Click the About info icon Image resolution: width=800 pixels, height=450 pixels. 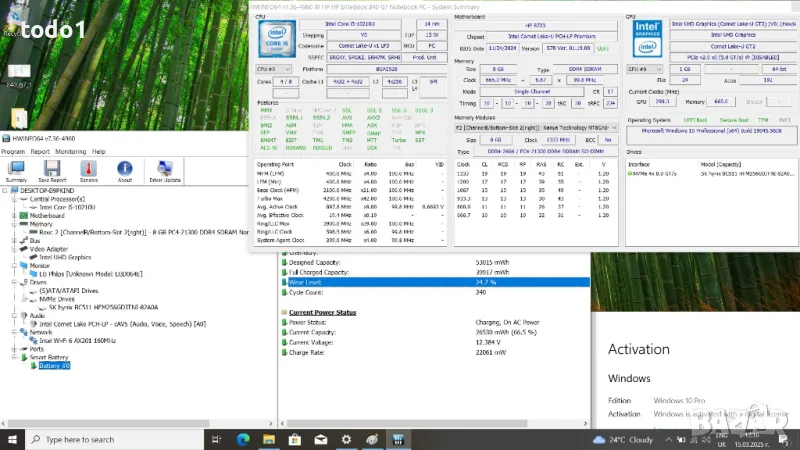point(125,170)
